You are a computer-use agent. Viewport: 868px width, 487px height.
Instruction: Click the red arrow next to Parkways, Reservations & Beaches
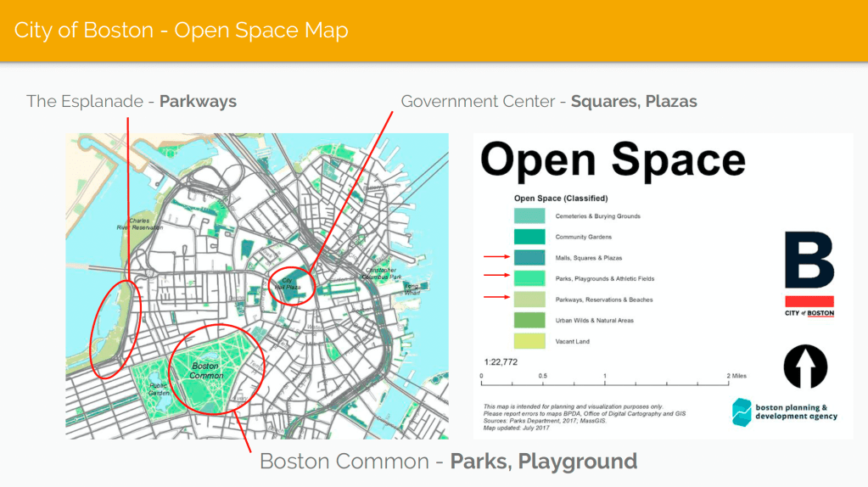(x=495, y=298)
